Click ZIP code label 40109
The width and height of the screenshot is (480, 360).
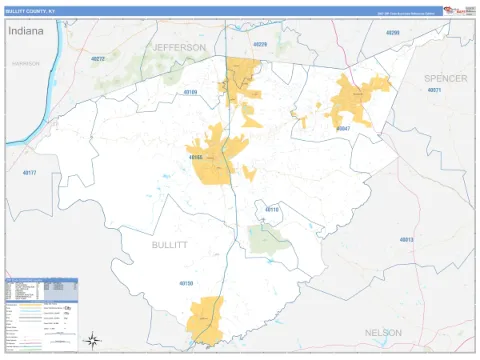coord(190,92)
